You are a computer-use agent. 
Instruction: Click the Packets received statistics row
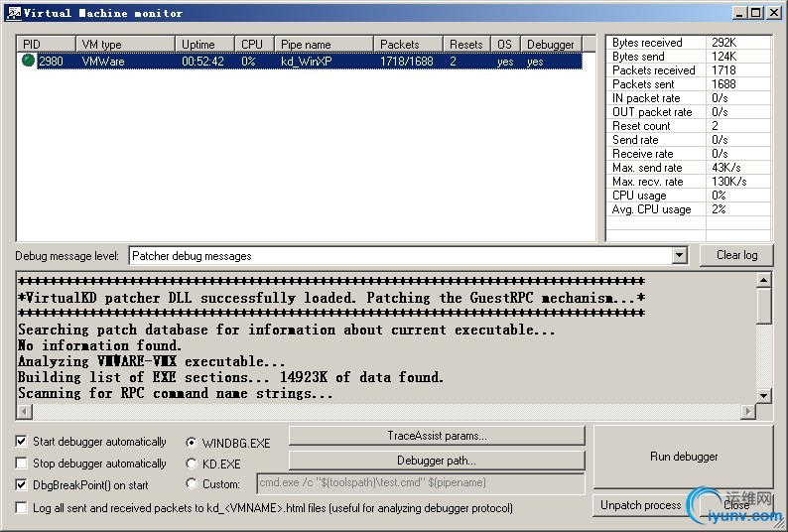tap(689, 70)
